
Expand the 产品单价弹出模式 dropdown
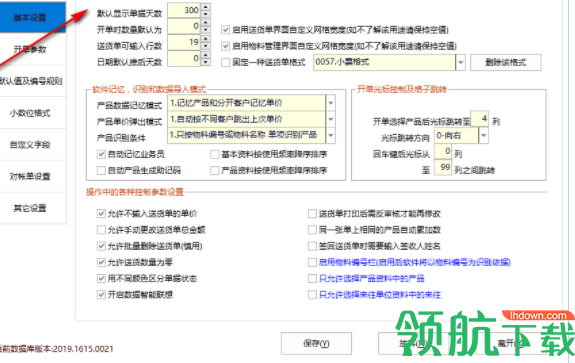pyautogui.click(x=330, y=119)
